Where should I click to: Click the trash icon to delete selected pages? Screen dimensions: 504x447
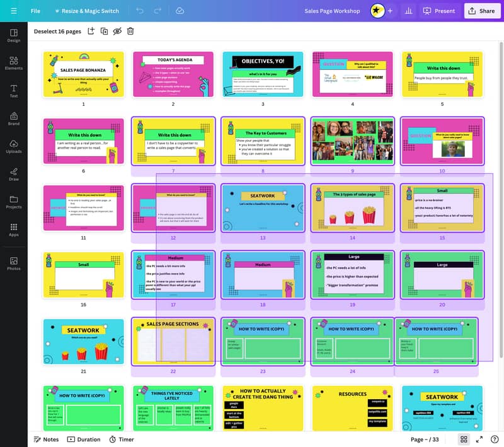(x=130, y=31)
